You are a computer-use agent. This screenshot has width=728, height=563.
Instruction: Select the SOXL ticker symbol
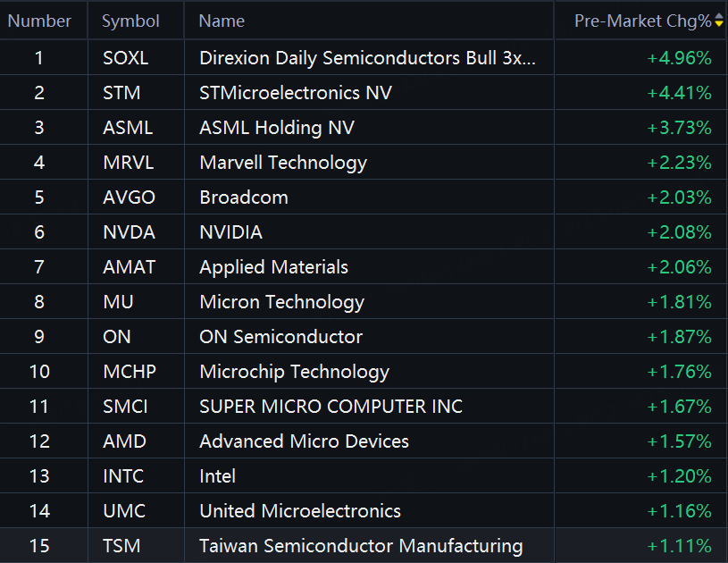coord(126,58)
